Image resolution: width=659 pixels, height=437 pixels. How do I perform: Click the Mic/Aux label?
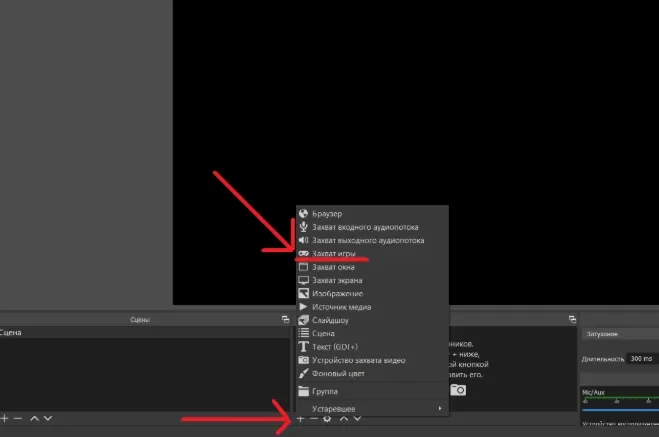pos(593,392)
